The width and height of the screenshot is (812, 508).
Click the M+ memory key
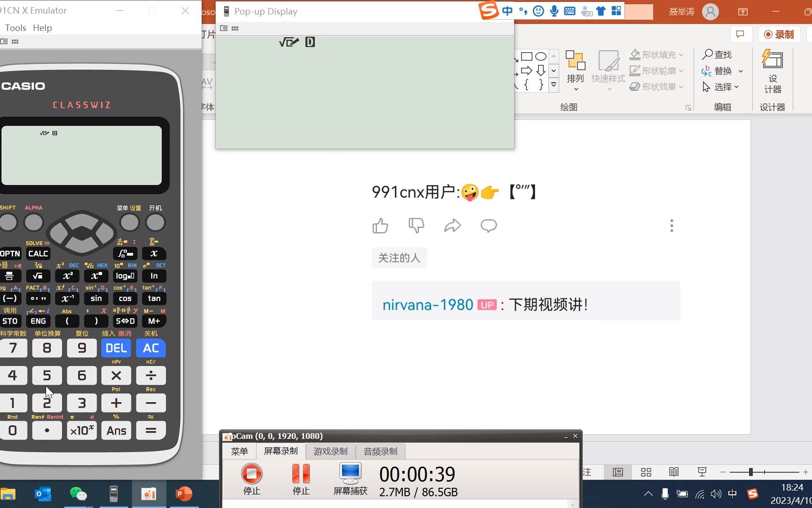click(x=154, y=321)
